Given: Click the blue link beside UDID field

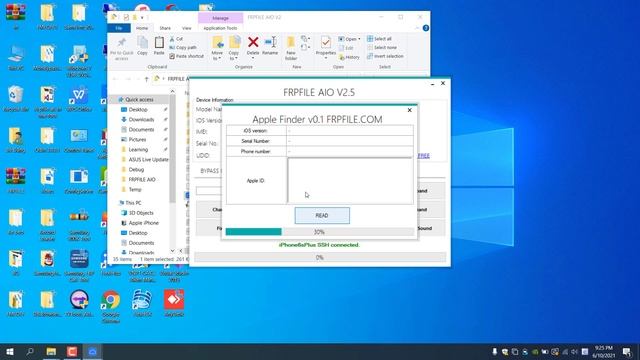Looking at the screenshot, I should [423, 156].
